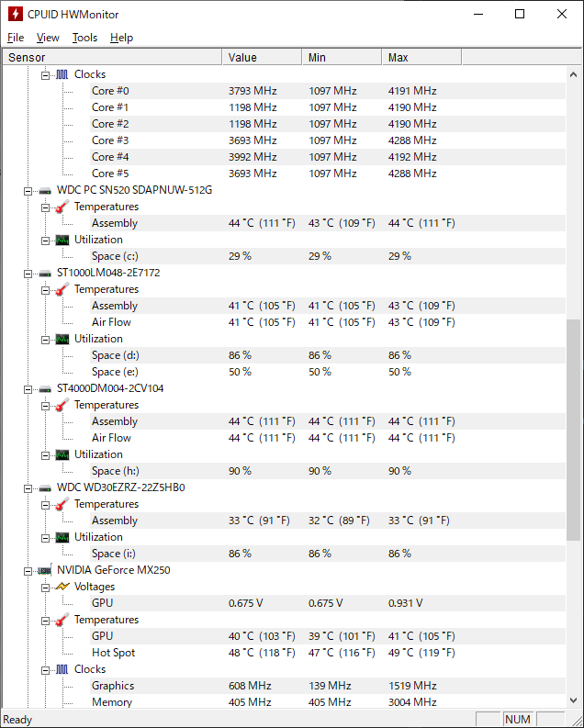The image size is (584, 728).
Task: Collapse the ST1000LM048-2E7172 drive node
Action: (28, 274)
